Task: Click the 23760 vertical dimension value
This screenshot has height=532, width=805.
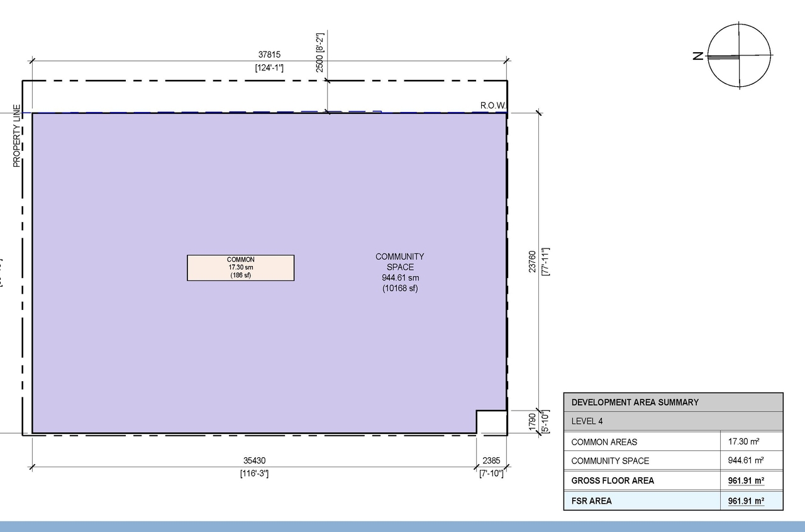Action: coord(532,262)
